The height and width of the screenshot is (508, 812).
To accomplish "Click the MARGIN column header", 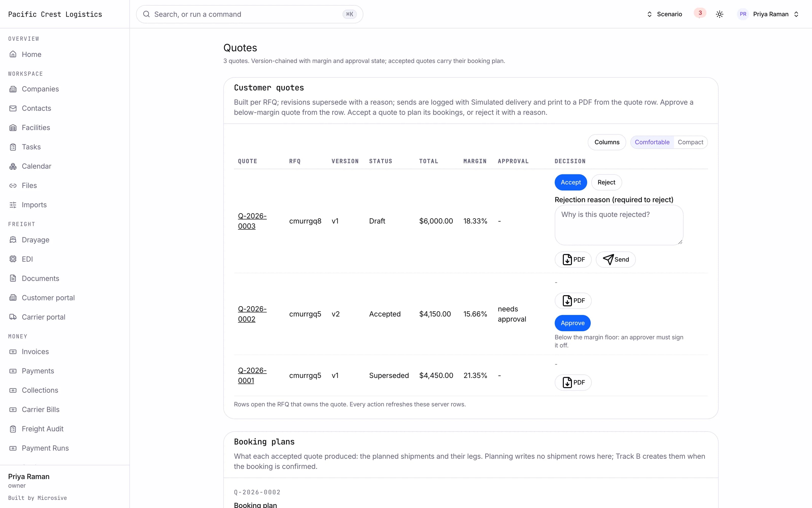I will coord(475,161).
